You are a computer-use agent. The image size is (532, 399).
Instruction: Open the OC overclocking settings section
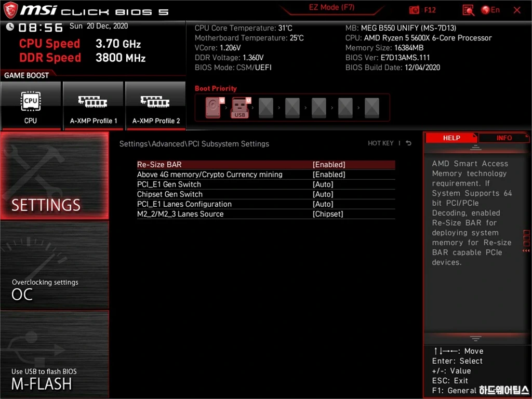tap(55, 265)
